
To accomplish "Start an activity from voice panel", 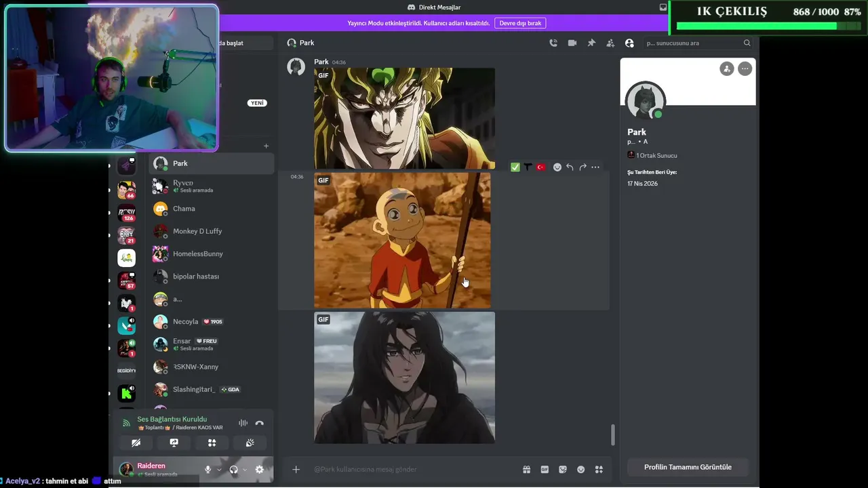I will pyautogui.click(x=212, y=443).
